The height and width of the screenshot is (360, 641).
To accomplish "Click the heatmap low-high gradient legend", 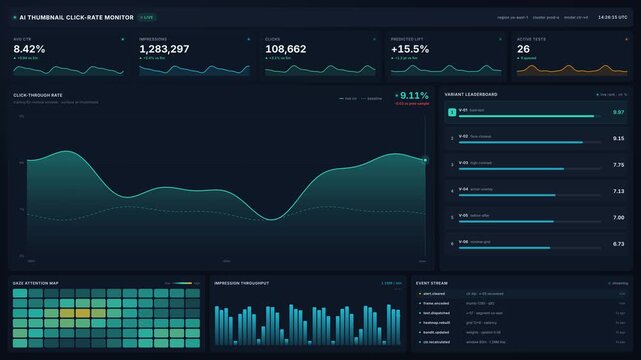I will [182, 283].
